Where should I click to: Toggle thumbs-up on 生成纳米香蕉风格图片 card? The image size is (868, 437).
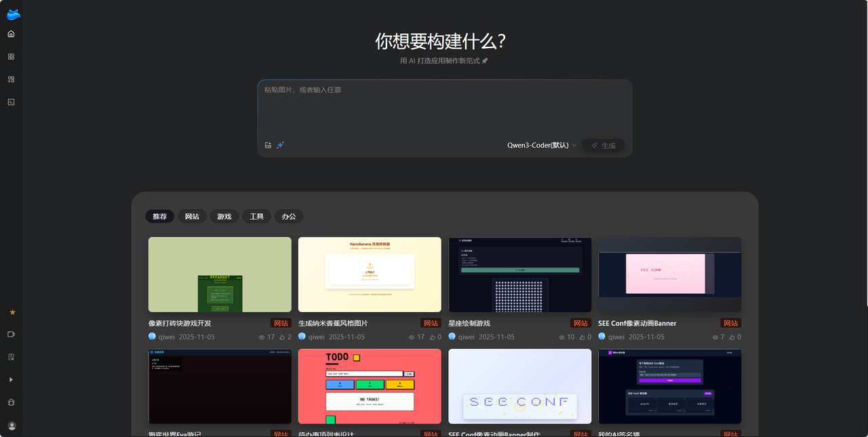[432, 337]
